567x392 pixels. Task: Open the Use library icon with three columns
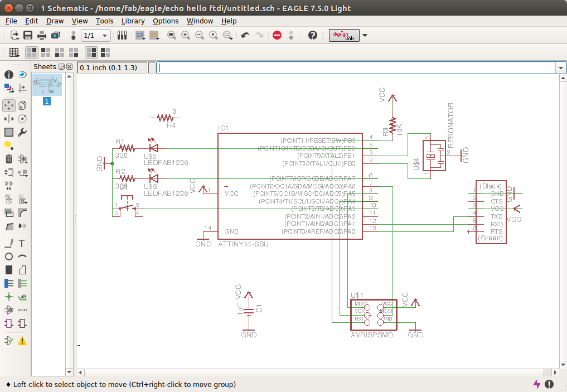pyautogui.click(x=122, y=35)
